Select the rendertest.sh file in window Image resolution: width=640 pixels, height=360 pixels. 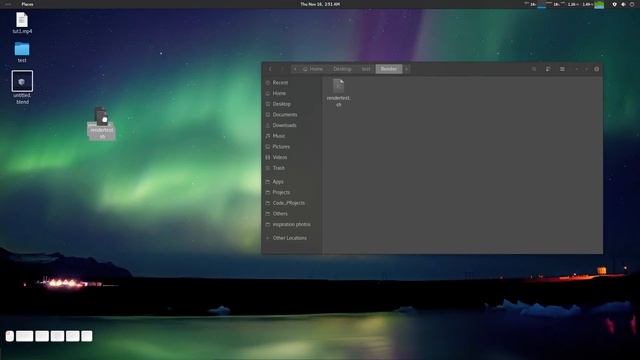(x=338, y=93)
